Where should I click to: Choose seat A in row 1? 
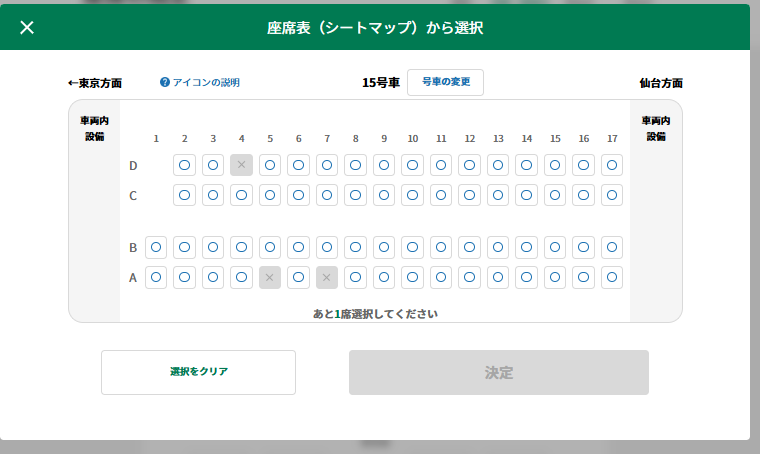pos(156,277)
